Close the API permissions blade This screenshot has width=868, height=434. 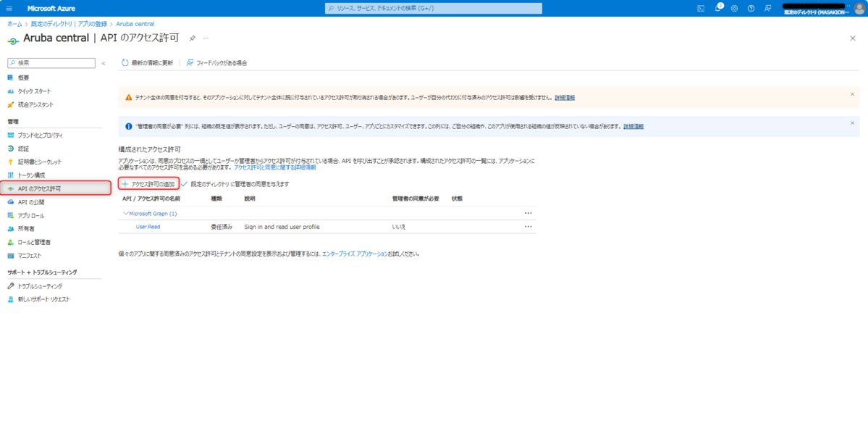pyautogui.click(x=853, y=38)
